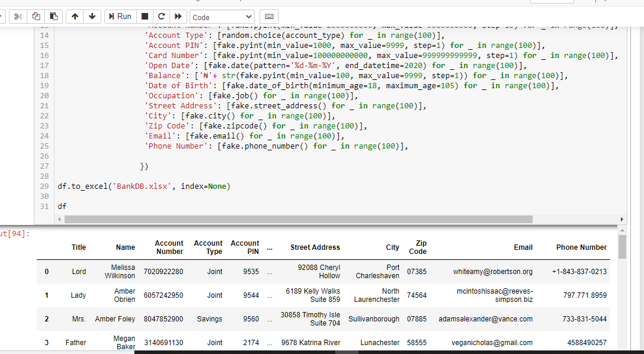This screenshot has width=644, height=354.
Task: Select the title Lady cell
Action: (78, 295)
